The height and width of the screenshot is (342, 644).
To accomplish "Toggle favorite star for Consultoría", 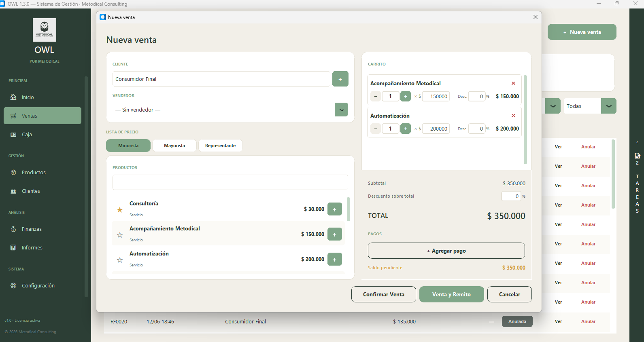I will [x=120, y=210].
